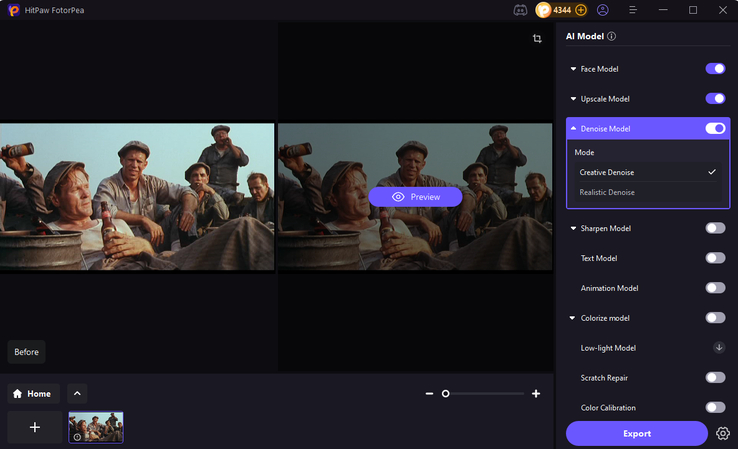Enable the Scratch Repair toggle
Viewport: 738px width, 449px height.
pos(715,377)
